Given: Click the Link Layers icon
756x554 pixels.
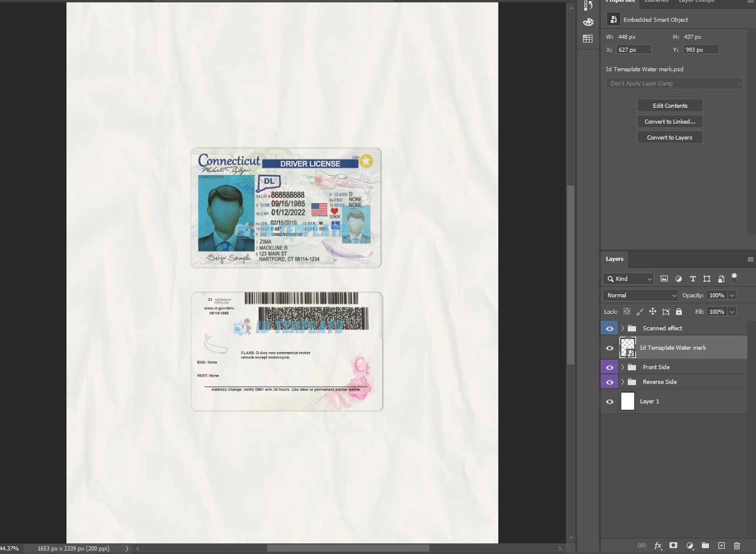Looking at the screenshot, I should point(642,546).
